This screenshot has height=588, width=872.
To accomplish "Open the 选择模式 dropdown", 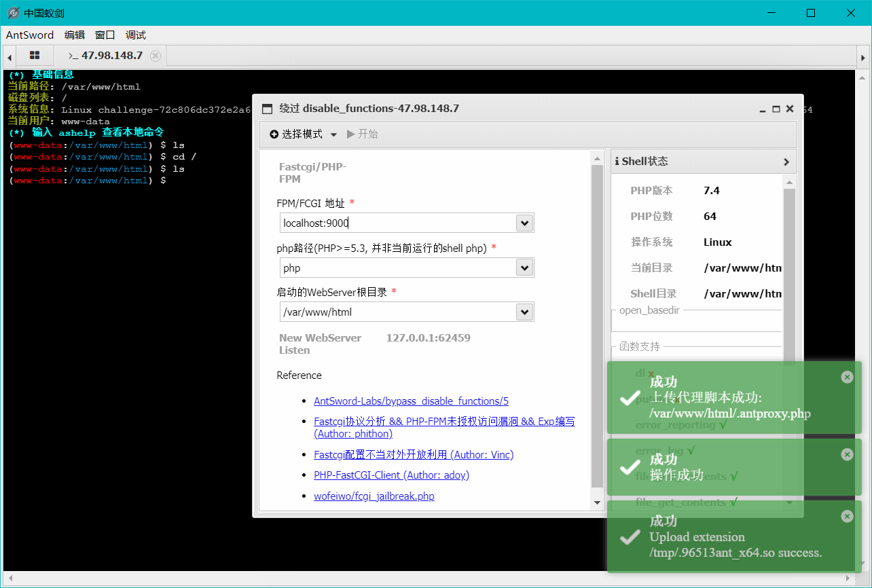I will pos(304,134).
